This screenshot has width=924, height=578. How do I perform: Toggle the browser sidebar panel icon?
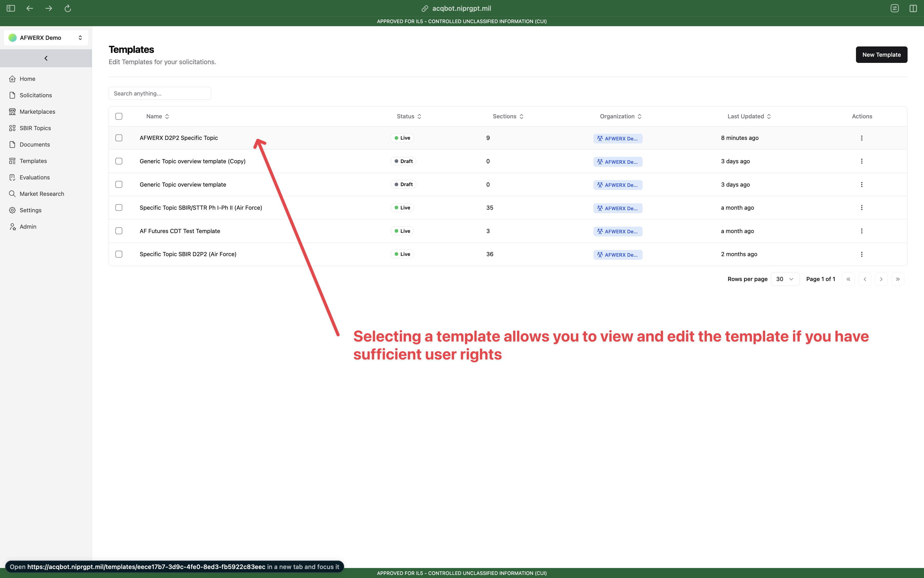click(11, 8)
